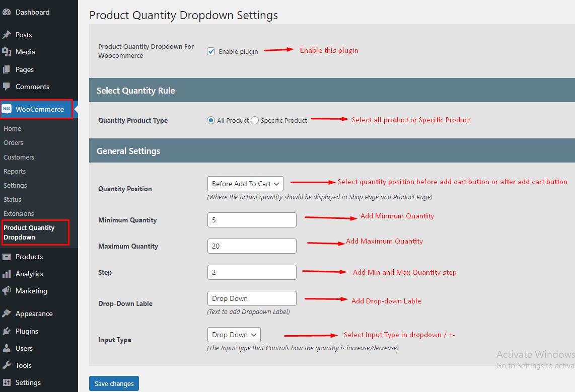Open Appearance menu item

(x=39, y=313)
